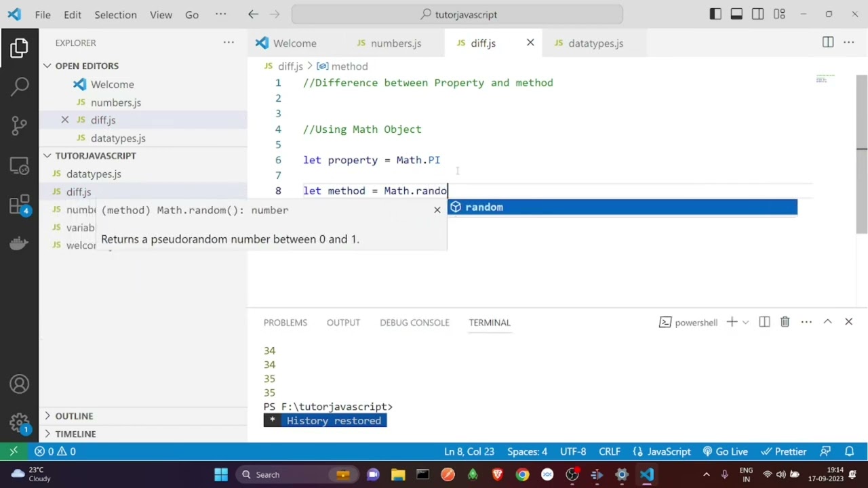Switch to the Output panel tab
Image resolution: width=868 pixels, height=488 pixels.
(x=343, y=322)
